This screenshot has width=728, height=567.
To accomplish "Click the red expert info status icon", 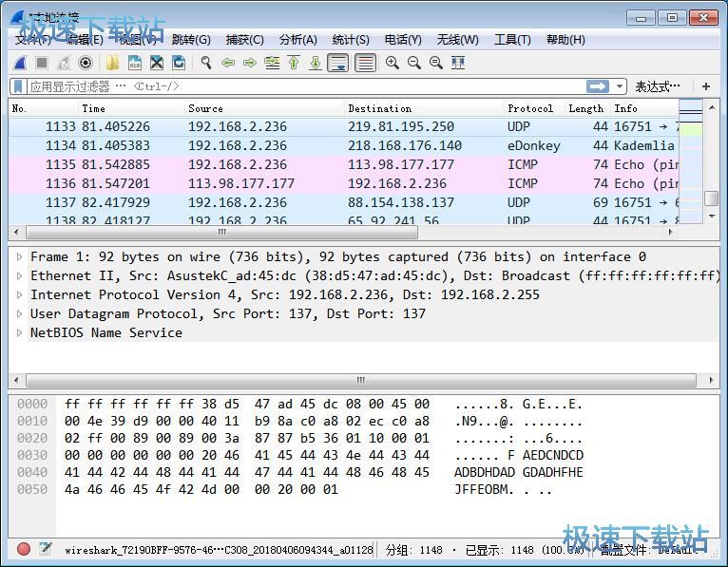I will point(24,549).
